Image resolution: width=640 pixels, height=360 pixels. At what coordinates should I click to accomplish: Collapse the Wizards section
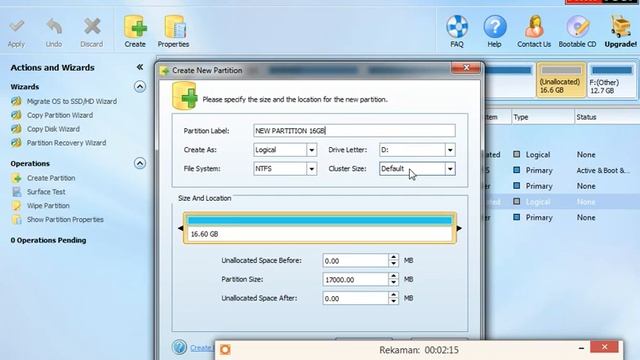pyautogui.click(x=140, y=87)
